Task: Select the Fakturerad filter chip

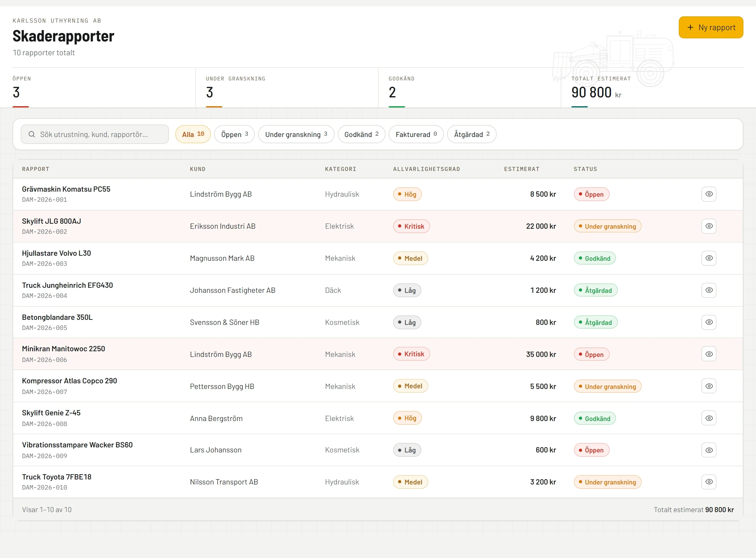Action: pos(416,134)
